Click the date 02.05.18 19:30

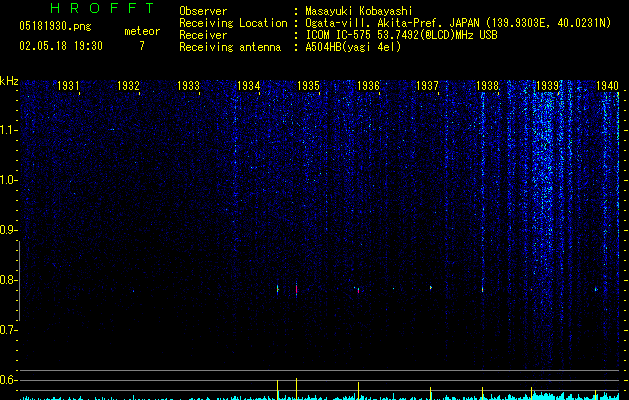61,46
